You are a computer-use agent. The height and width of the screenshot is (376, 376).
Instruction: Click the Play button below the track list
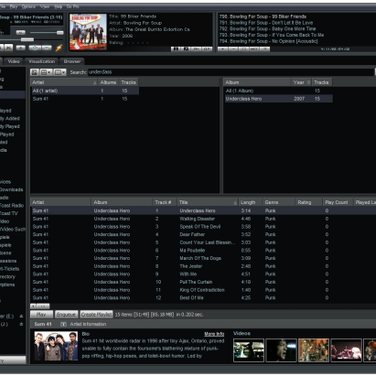(x=41, y=314)
